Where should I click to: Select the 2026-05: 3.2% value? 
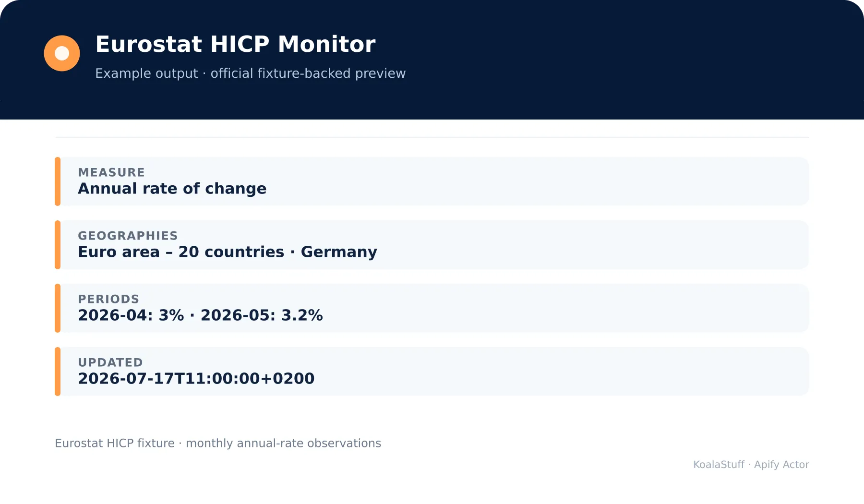coord(262,315)
